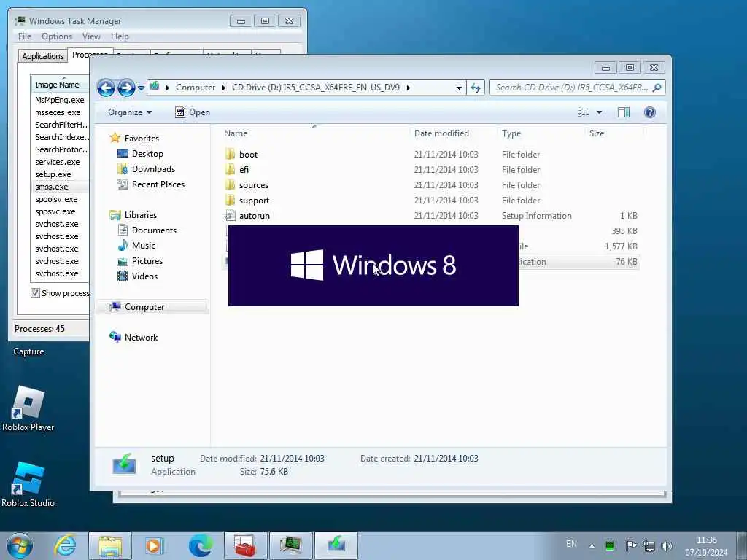Click the search magnifier icon
747x560 pixels.
tap(657, 87)
